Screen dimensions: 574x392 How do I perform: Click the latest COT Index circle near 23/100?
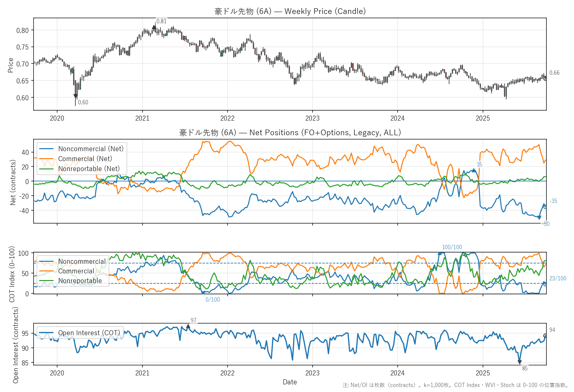coord(545,284)
